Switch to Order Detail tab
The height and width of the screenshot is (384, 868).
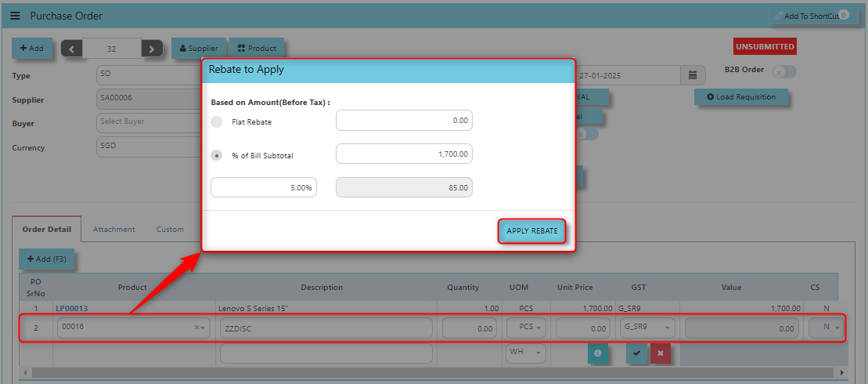tap(46, 230)
